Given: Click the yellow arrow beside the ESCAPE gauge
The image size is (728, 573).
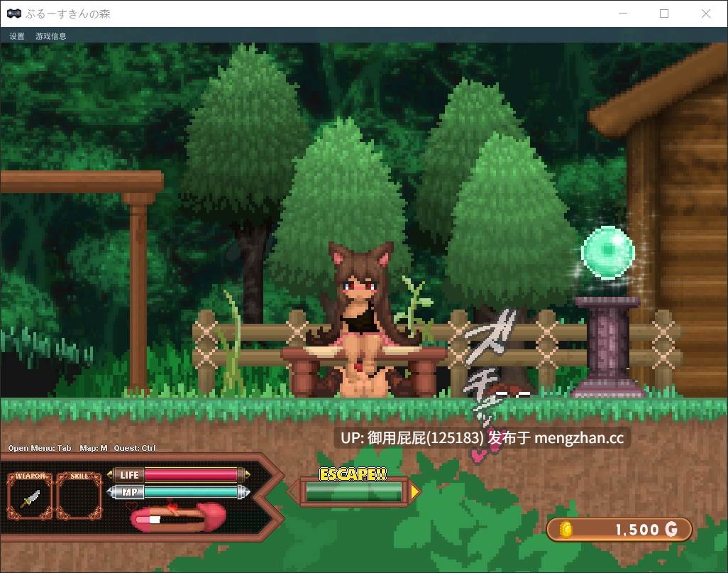Looking at the screenshot, I should coord(414,491).
